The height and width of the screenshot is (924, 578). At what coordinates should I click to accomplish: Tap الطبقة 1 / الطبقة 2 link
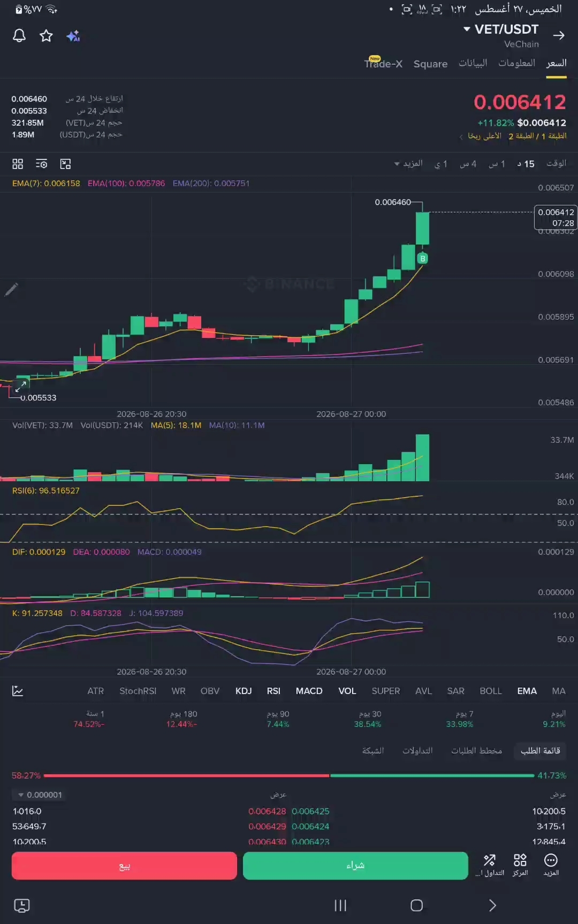(x=537, y=136)
